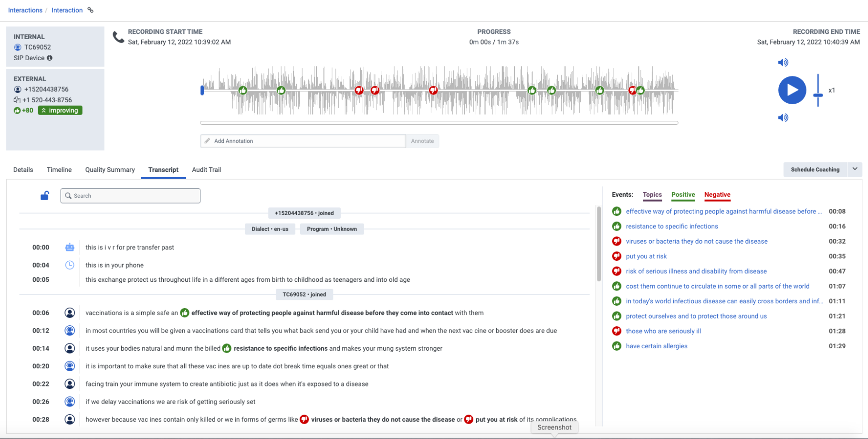The width and height of the screenshot is (868, 439).
Task: Click the Add Annotation input field
Action: pyautogui.click(x=303, y=141)
